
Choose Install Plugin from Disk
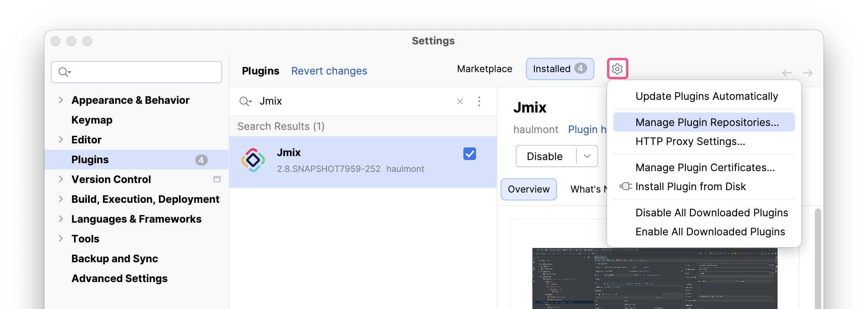(x=690, y=187)
